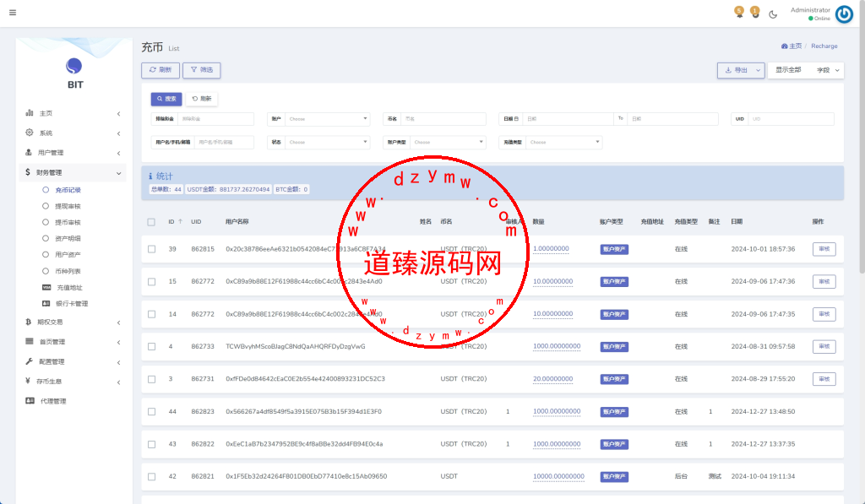Click the page vertical scrollbar

pos(862,138)
